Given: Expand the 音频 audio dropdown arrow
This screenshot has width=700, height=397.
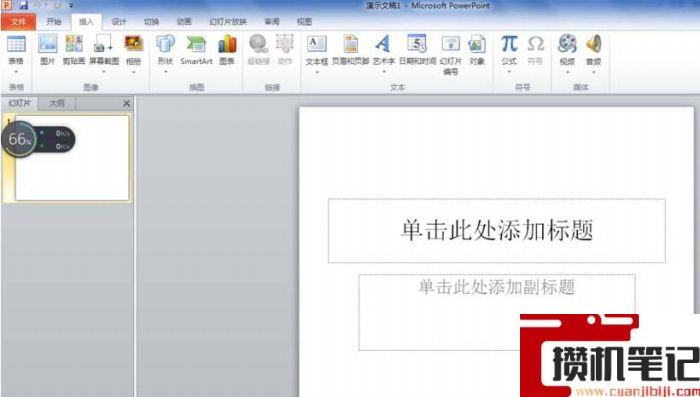Looking at the screenshot, I should (x=593, y=71).
